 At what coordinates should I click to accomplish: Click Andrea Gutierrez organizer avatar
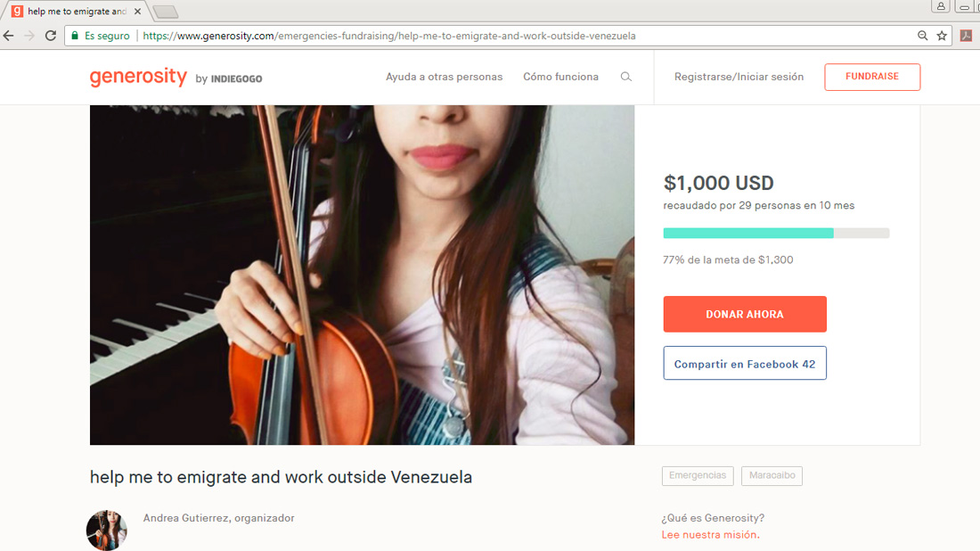pos(106,530)
